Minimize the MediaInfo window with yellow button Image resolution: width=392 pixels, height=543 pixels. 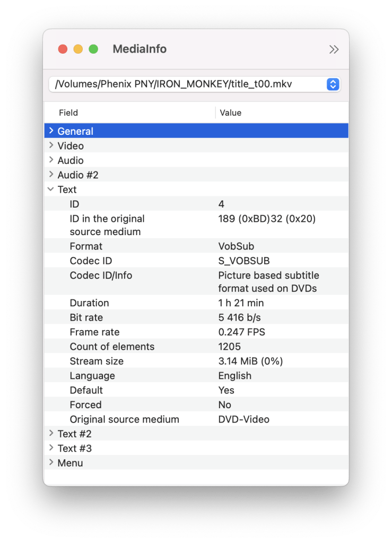[78, 49]
